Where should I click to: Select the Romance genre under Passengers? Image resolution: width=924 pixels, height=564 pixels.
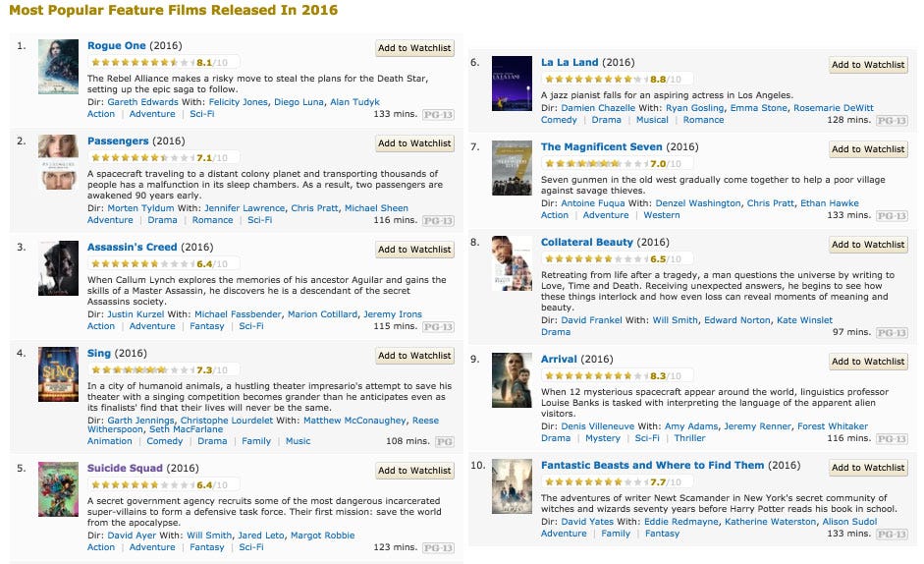pos(212,220)
